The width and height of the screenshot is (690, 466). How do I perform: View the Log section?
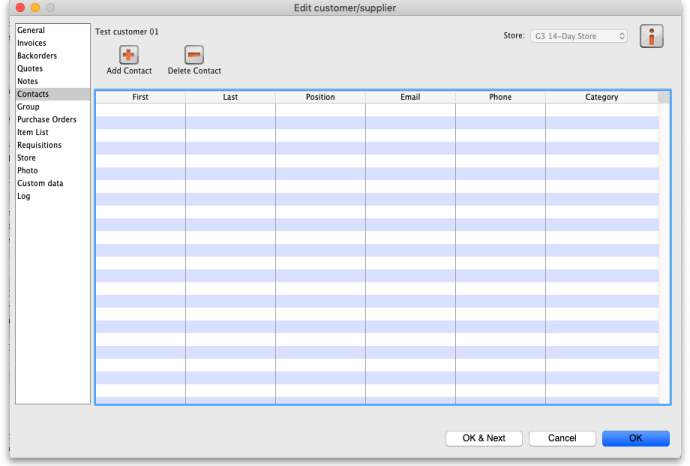[24, 196]
